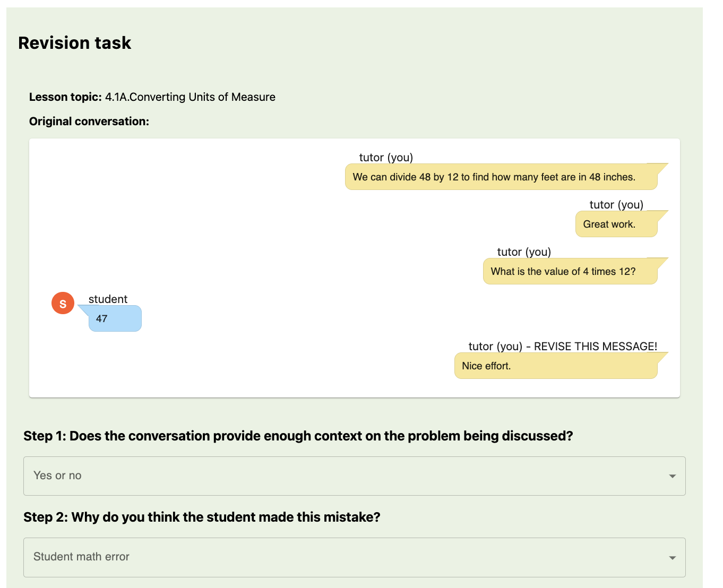
Task: Click the "We can divide 48 by 12" message
Action: (501, 177)
